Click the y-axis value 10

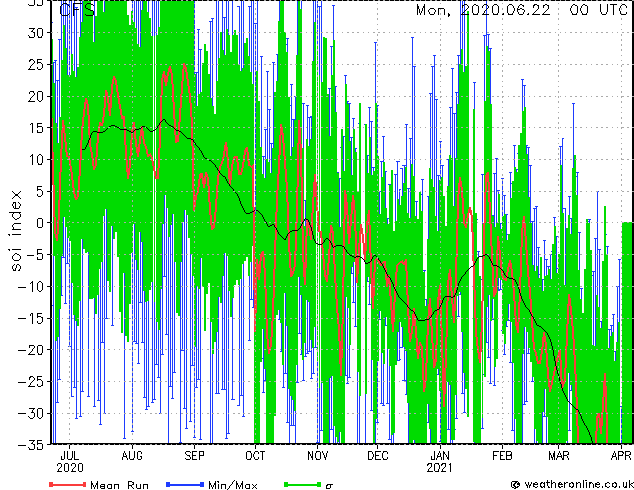pyautogui.click(x=36, y=160)
